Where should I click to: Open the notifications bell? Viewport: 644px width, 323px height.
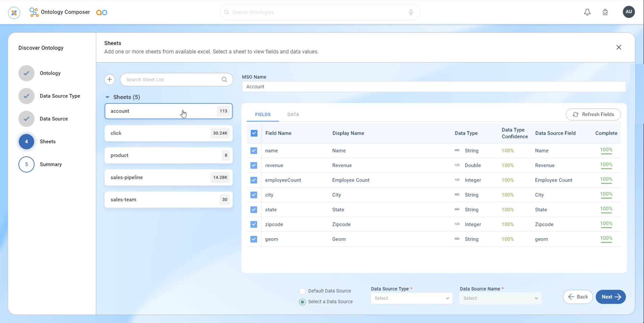coord(587,12)
